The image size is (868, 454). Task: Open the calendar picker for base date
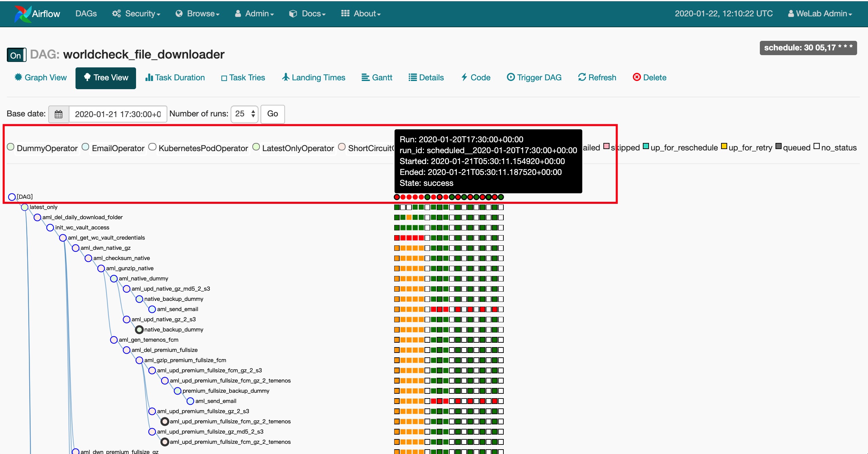coord(59,114)
